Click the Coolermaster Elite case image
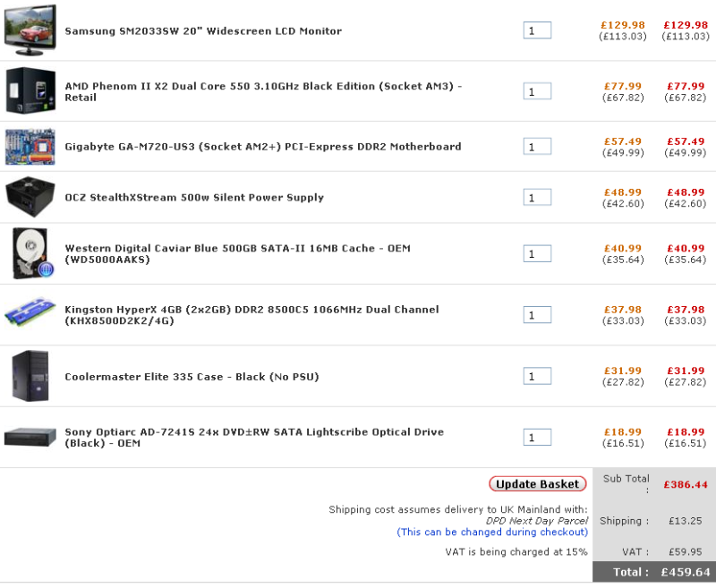This screenshot has width=716, height=588. (x=25, y=376)
